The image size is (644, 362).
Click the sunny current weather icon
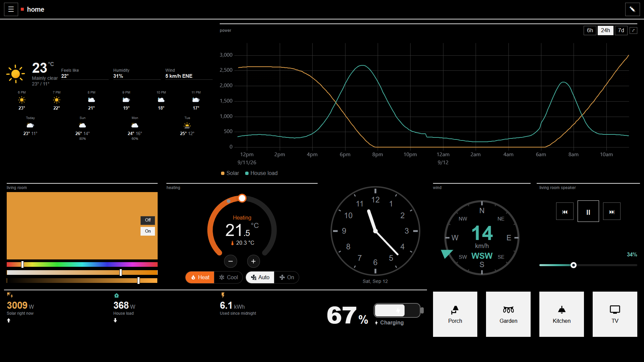[x=15, y=74]
